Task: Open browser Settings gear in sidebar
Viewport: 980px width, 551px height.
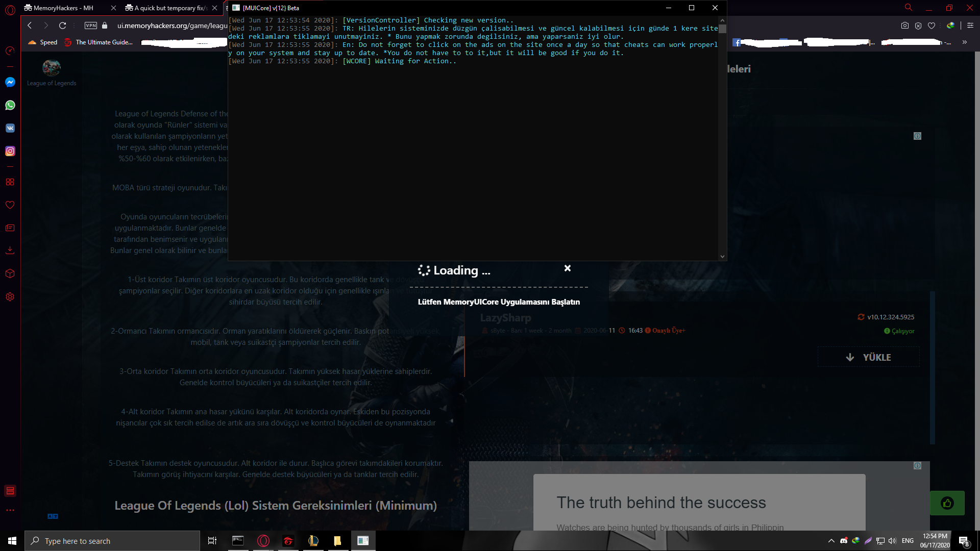Action: pyautogui.click(x=10, y=296)
